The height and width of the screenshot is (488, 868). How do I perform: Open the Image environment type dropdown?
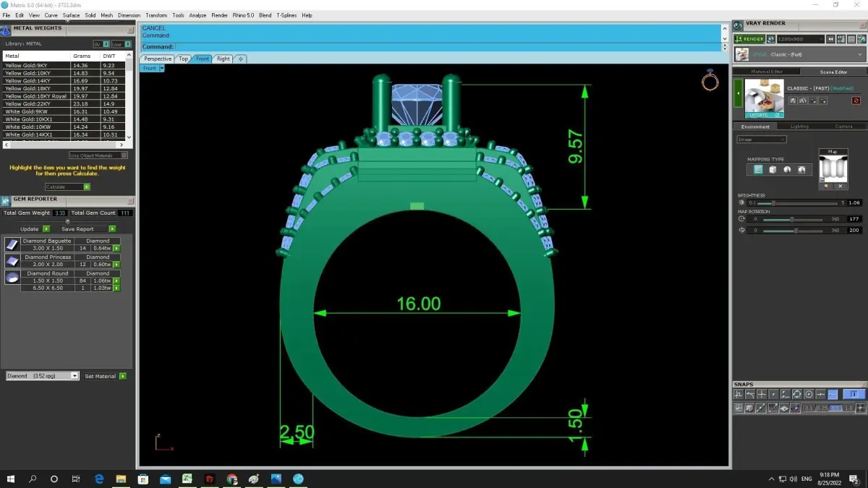coord(762,140)
